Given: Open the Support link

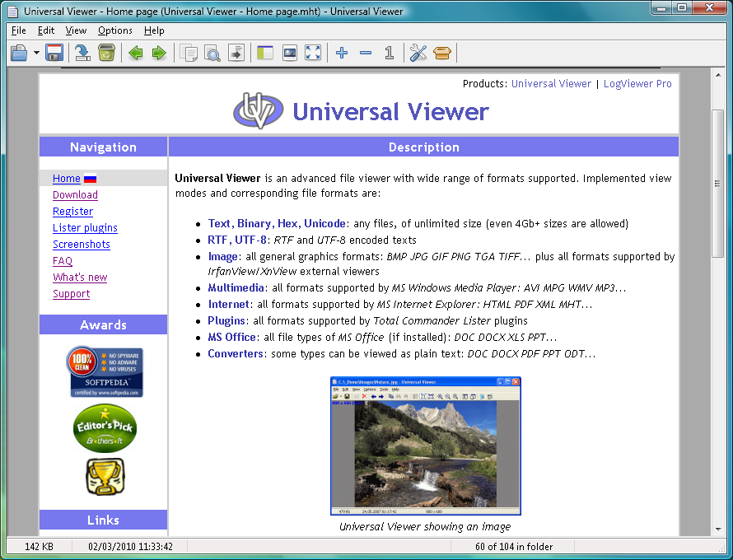Looking at the screenshot, I should tap(71, 293).
